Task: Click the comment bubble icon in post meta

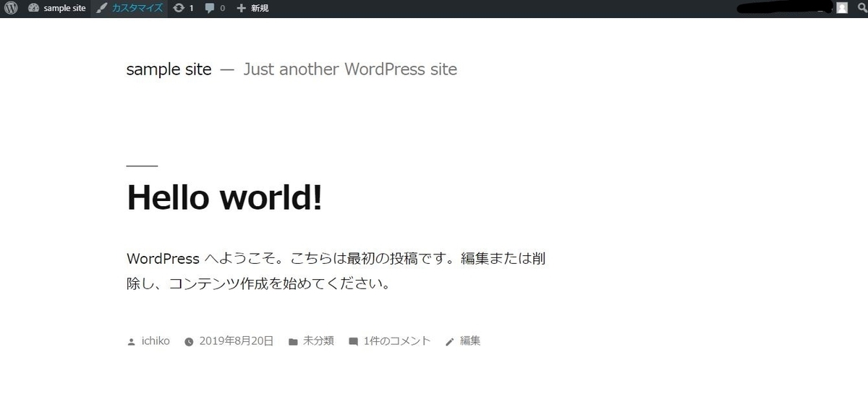Action: (x=353, y=342)
